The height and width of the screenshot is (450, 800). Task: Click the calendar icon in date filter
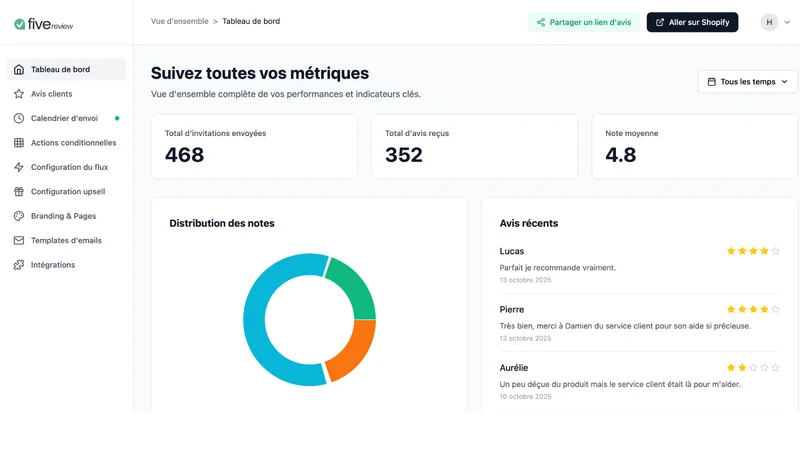(x=712, y=82)
